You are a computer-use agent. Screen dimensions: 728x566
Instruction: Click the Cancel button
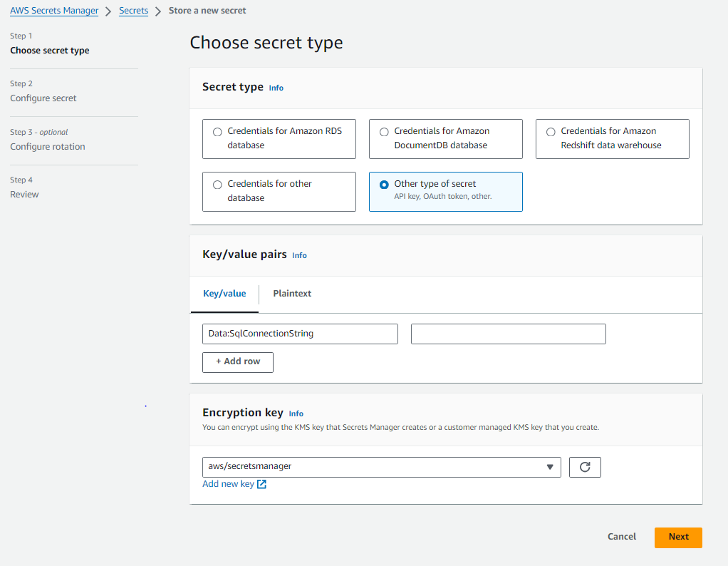coord(621,537)
